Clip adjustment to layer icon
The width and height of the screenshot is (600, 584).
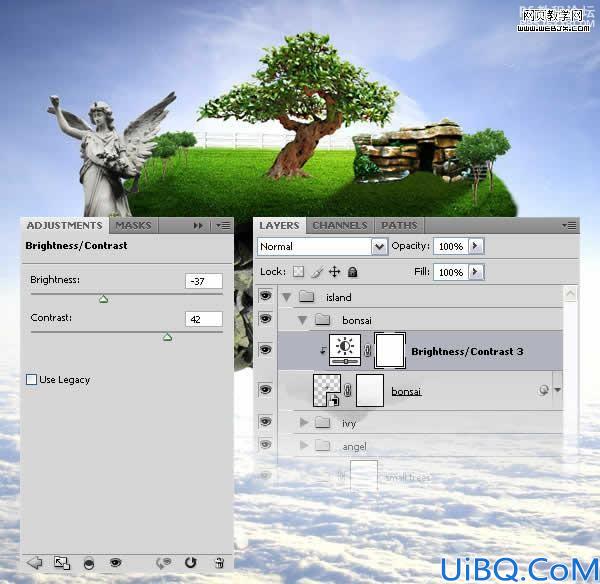pyautogui.click(x=89, y=564)
